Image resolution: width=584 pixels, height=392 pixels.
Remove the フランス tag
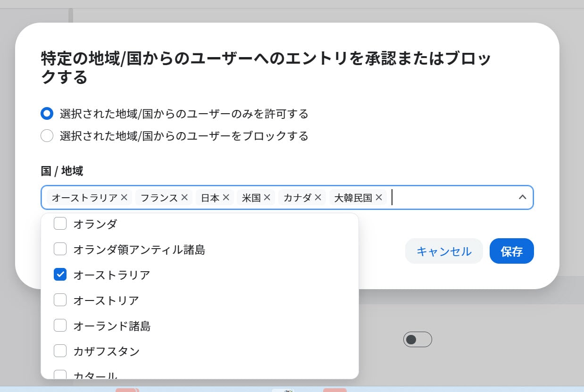184,198
